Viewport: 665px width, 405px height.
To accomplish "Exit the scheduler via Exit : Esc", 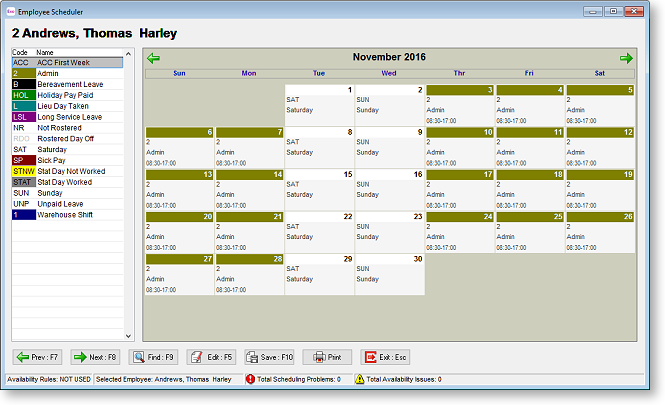I will point(386,356).
